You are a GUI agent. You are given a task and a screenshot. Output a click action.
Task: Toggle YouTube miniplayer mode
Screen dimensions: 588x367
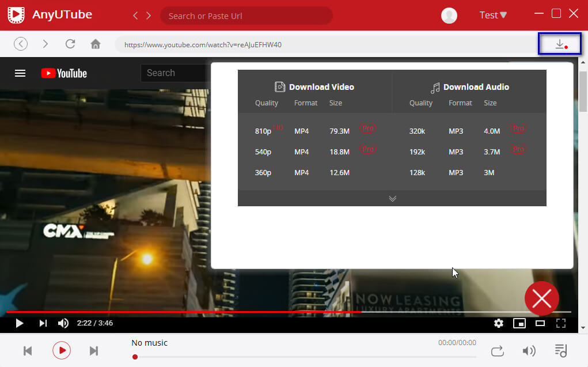coord(519,323)
